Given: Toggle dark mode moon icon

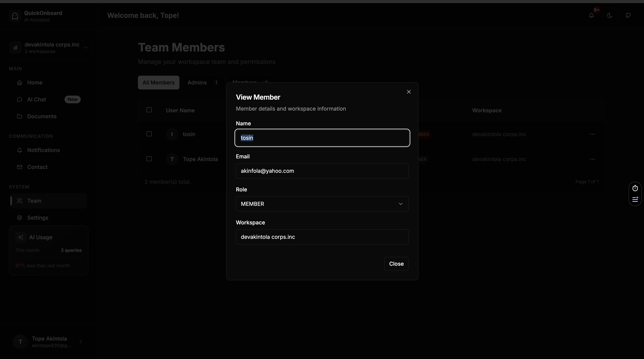Looking at the screenshot, I should (x=610, y=16).
